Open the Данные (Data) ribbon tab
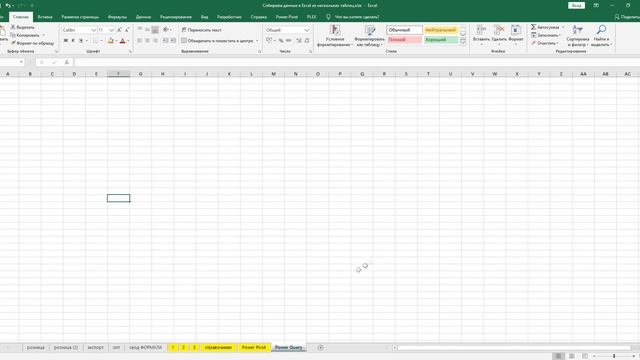 [x=143, y=17]
